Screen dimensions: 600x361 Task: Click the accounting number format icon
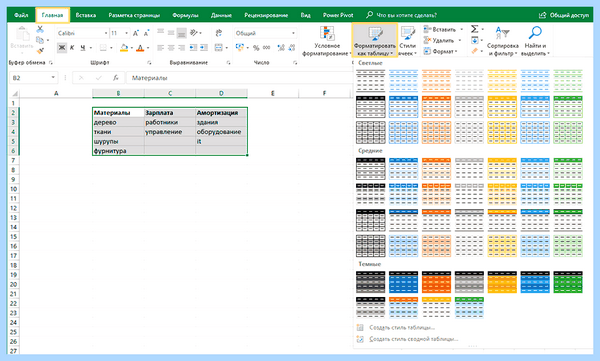(x=240, y=47)
